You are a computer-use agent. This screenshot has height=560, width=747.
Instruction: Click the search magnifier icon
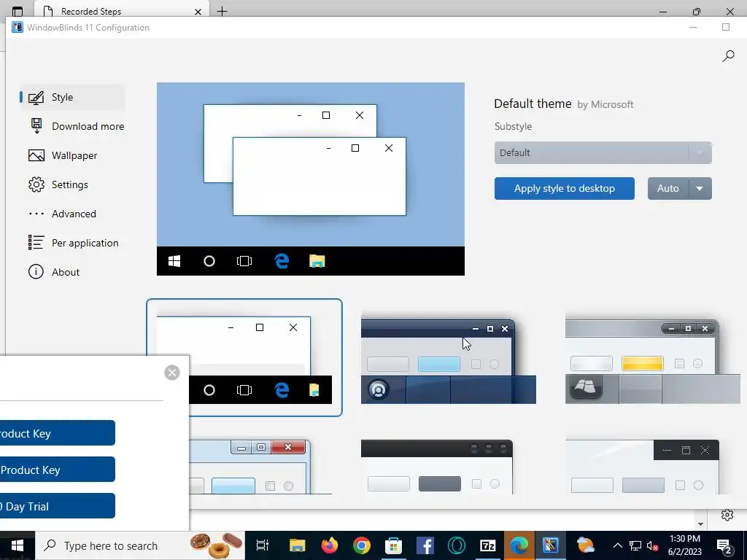728,56
